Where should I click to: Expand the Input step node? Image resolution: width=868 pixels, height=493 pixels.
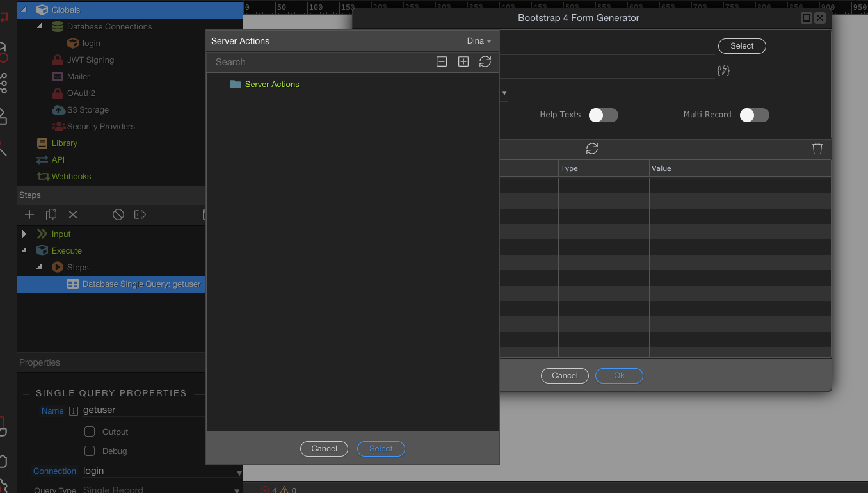[24, 234]
